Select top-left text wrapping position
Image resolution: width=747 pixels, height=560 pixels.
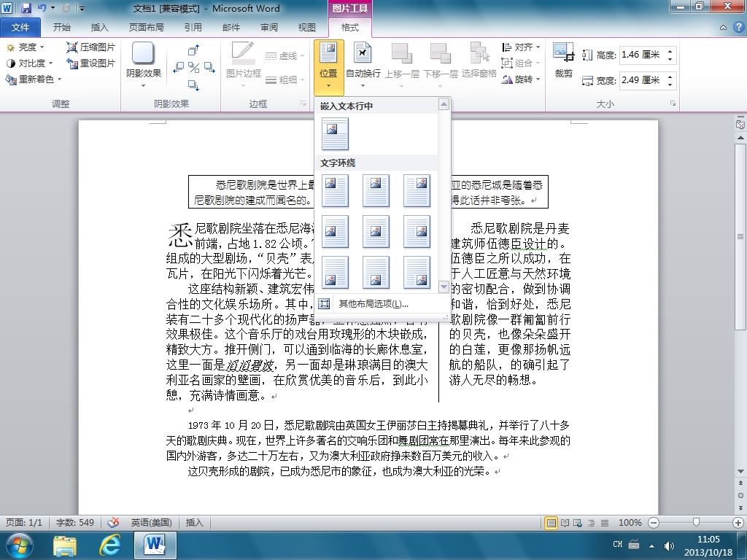point(335,190)
